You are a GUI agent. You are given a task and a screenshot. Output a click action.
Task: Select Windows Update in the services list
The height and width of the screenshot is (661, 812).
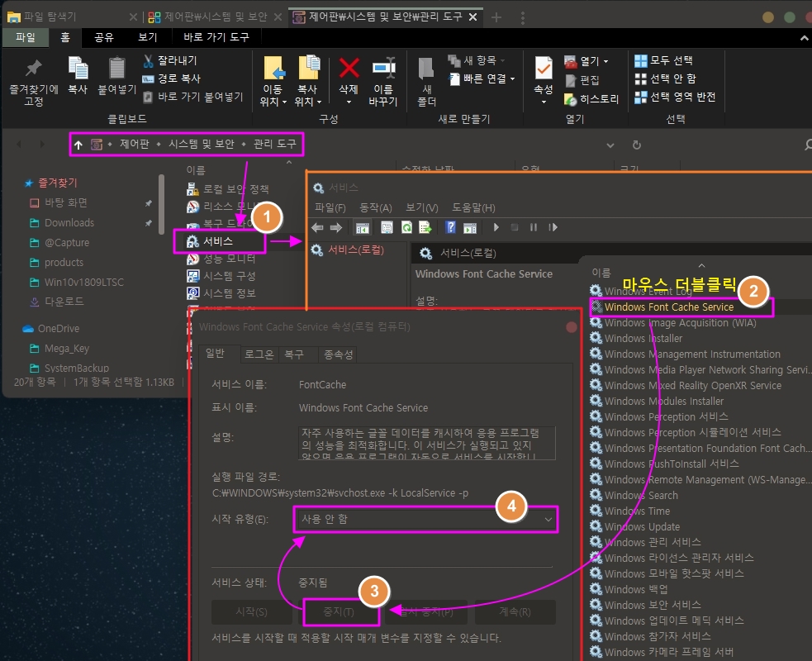[x=642, y=527]
